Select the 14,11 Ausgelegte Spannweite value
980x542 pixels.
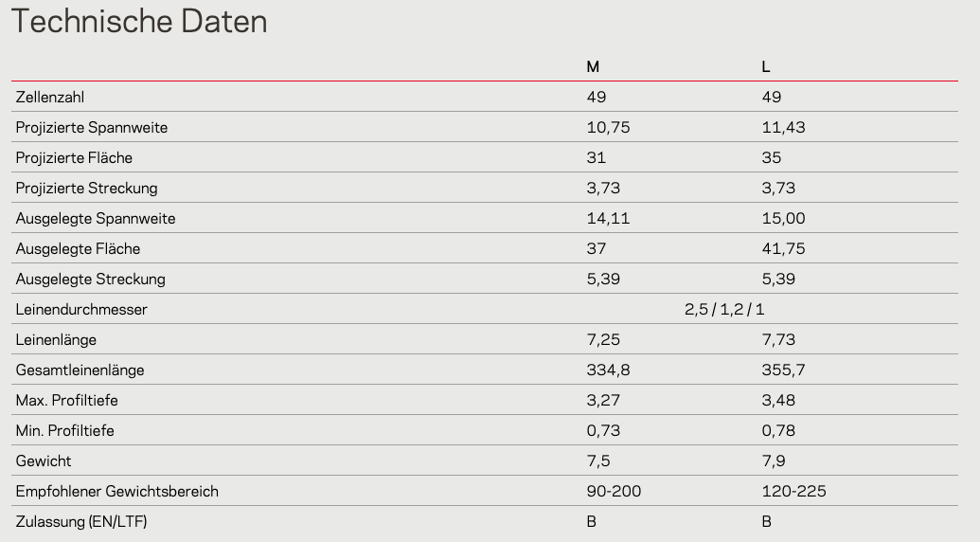click(608, 218)
